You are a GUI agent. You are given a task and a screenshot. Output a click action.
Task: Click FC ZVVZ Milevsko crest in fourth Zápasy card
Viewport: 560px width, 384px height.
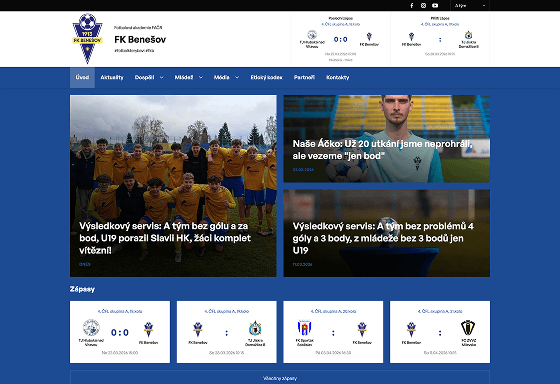468,328
